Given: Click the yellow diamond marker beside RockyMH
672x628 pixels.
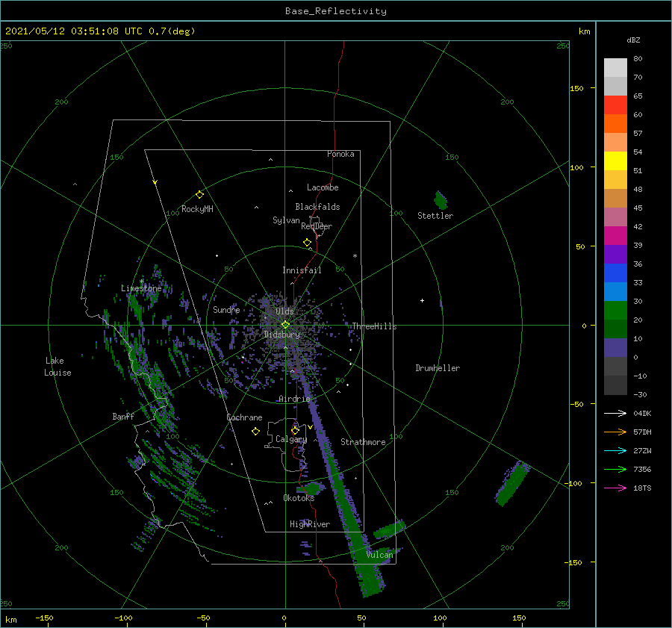Looking at the screenshot, I should pos(199,195).
